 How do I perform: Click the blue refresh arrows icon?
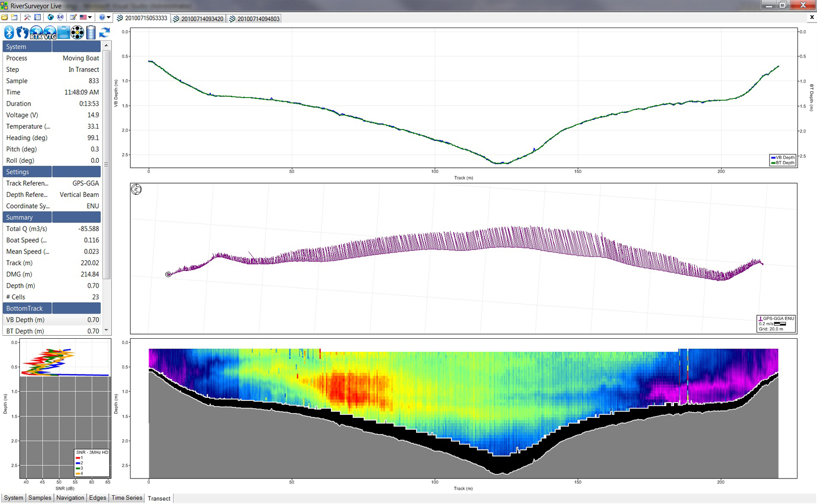(105, 33)
